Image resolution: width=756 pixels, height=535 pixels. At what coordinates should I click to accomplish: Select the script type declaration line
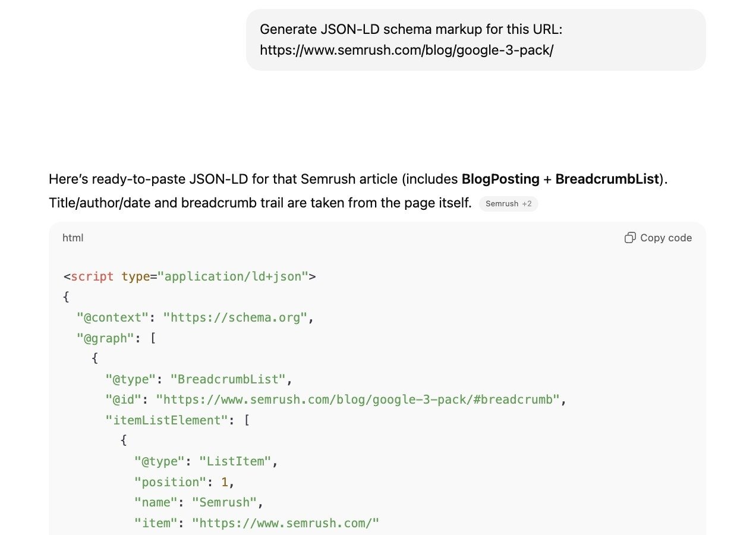pyautogui.click(x=189, y=276)
